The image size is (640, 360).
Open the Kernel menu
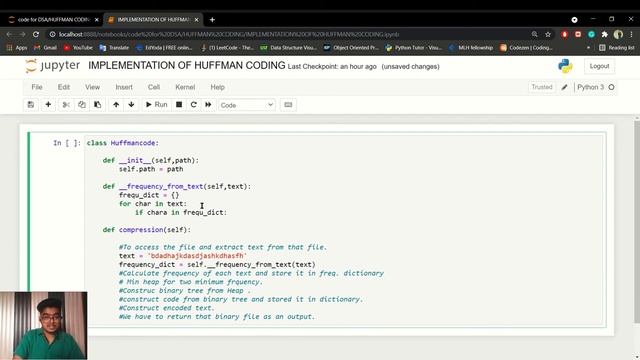(185, 87)
